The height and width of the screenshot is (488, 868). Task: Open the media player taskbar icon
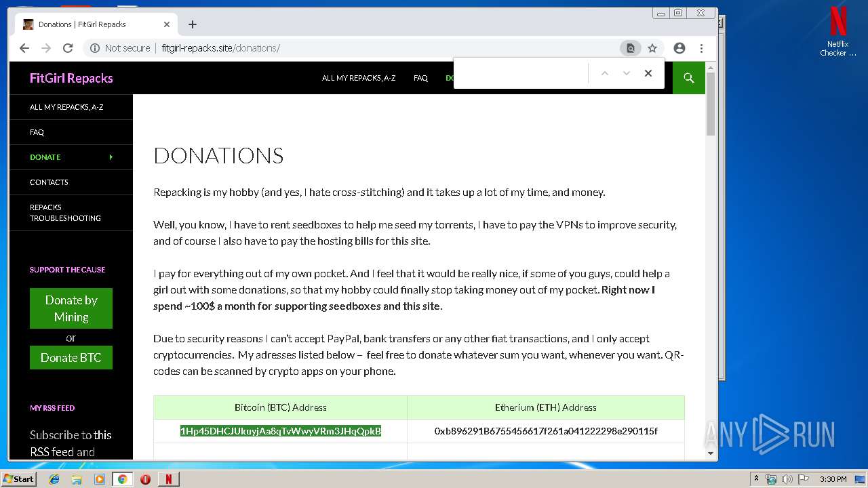point(100,479)
